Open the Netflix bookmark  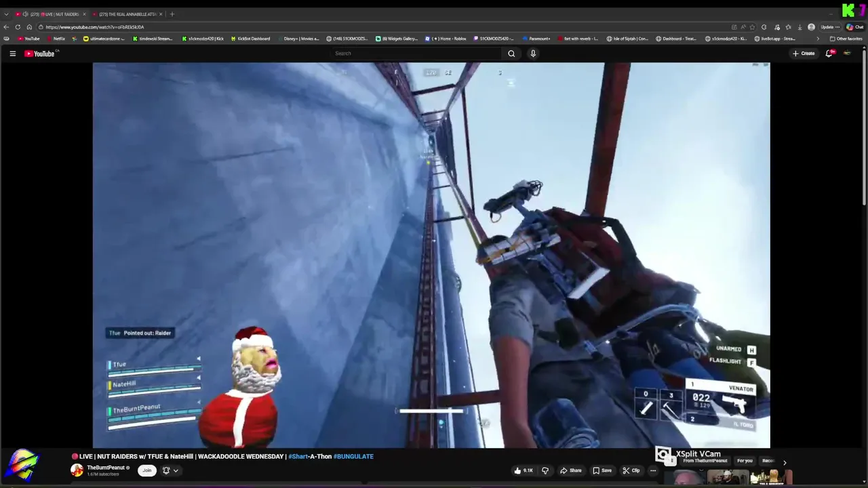click(56, 39)
